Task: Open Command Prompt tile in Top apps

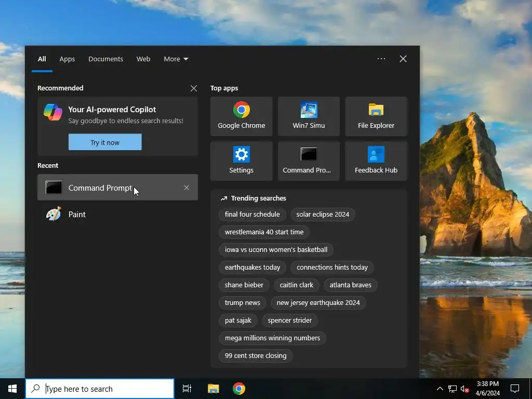Action: pyautogui.click(x=309, y=161)
